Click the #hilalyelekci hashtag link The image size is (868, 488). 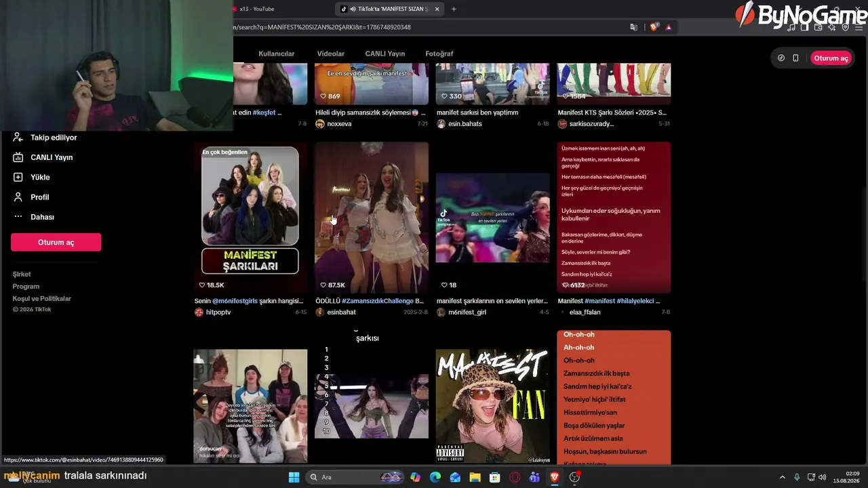coord(635,301)
